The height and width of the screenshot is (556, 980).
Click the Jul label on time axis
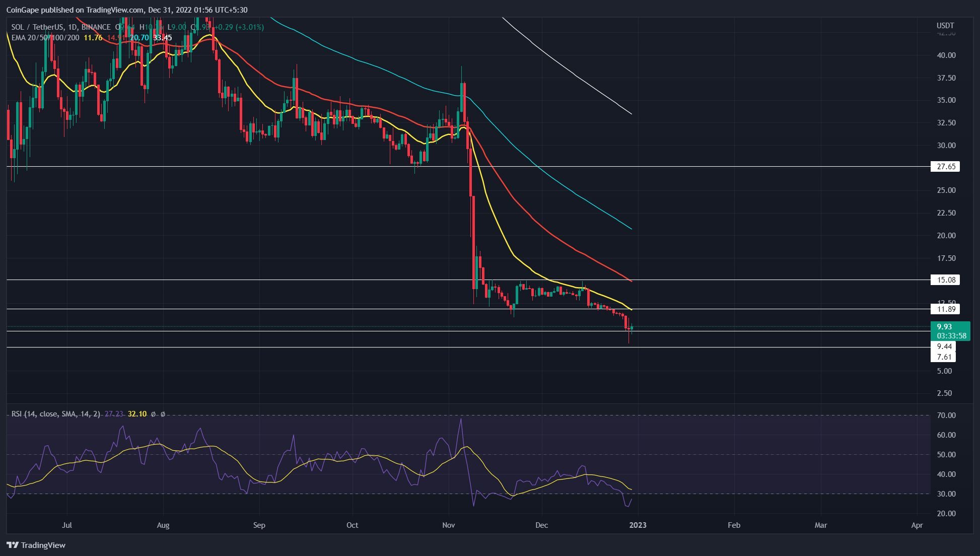pyautogui.click(x=67, y=525)
